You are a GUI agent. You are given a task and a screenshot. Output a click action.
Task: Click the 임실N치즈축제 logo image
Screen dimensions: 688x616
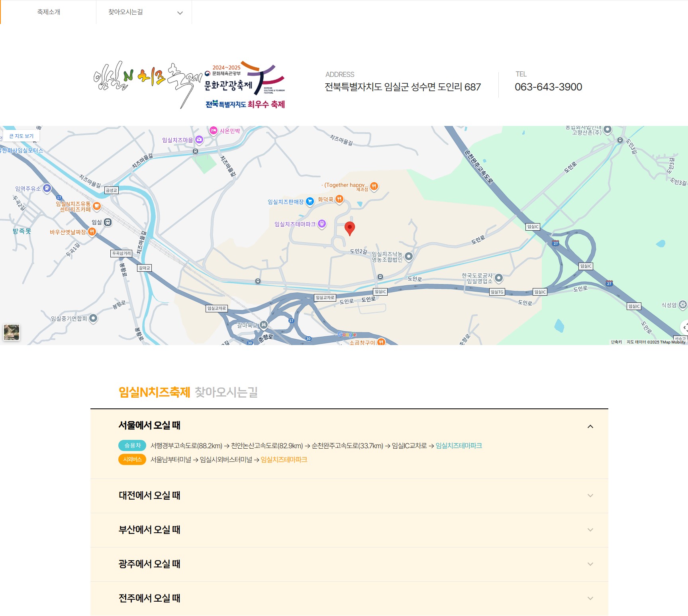coord(189,85)
